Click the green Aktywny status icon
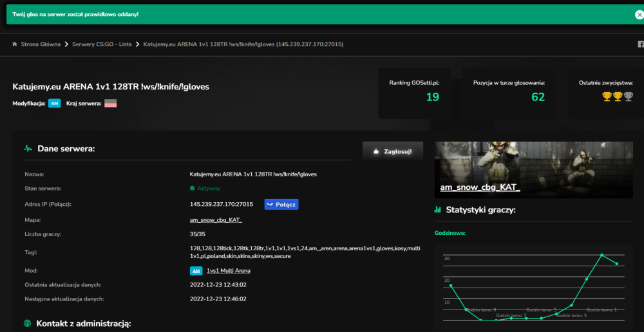644x332 pixels. tap(192, 189)
